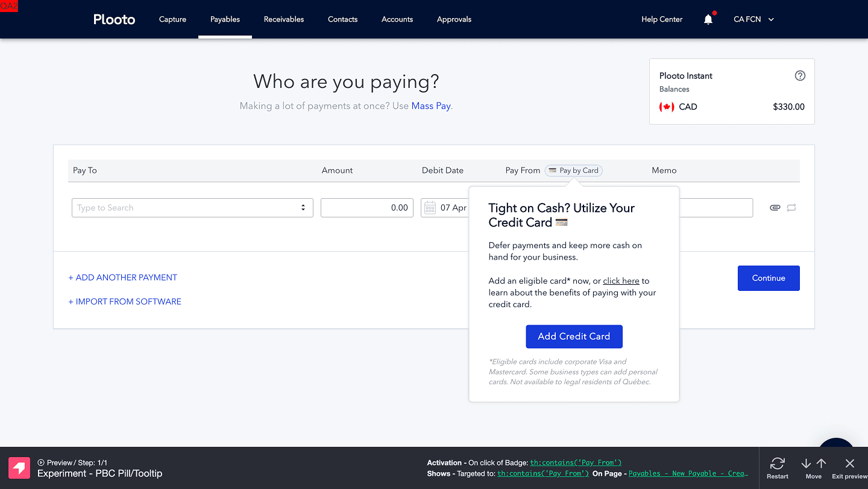This screenshot has height=489, width=868.
Task: Open the Pay To search dropdown
Action: [192, 208]
